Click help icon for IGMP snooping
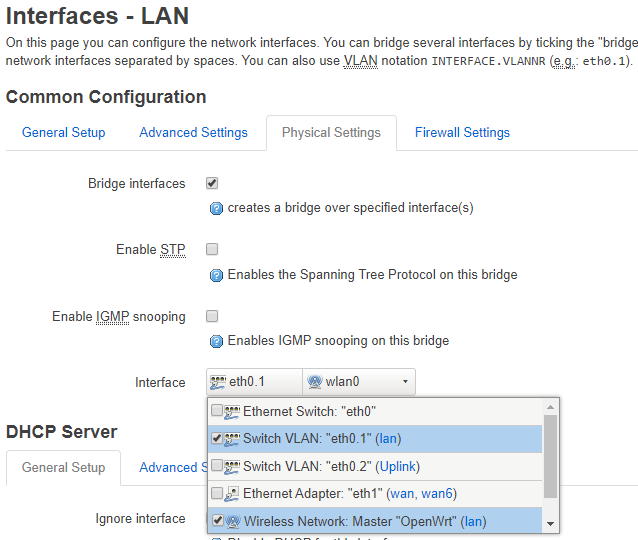The width and height of the screenshot is (638, 540). point(215,342)
